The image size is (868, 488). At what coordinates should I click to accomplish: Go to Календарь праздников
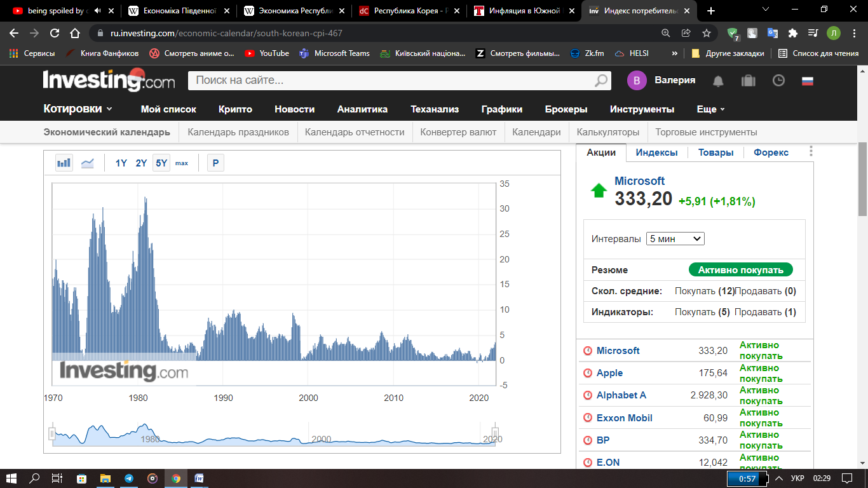238,132
